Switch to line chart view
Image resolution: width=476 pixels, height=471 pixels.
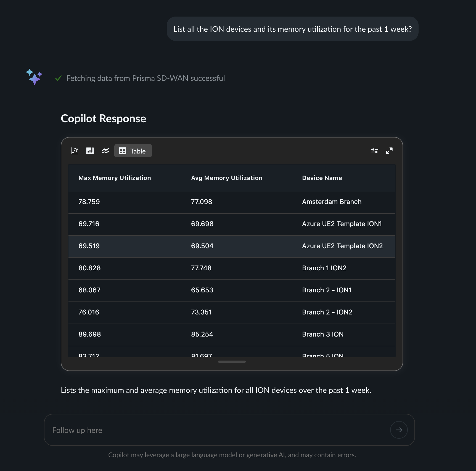point(105,151)
